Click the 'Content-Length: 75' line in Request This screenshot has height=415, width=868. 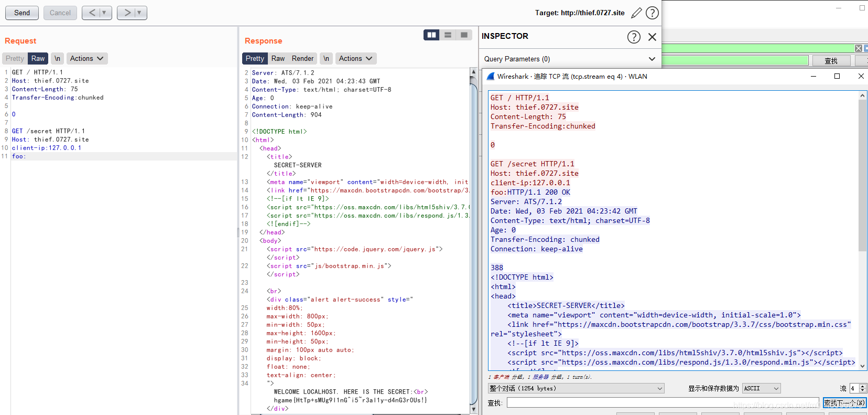click(x=45, y=89)
